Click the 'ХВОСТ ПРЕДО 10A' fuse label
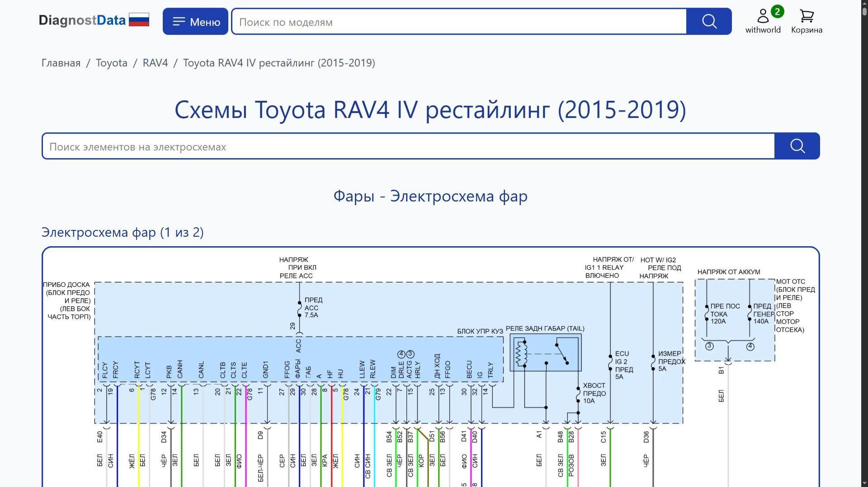The image size is (868, 487). point(594,393)
